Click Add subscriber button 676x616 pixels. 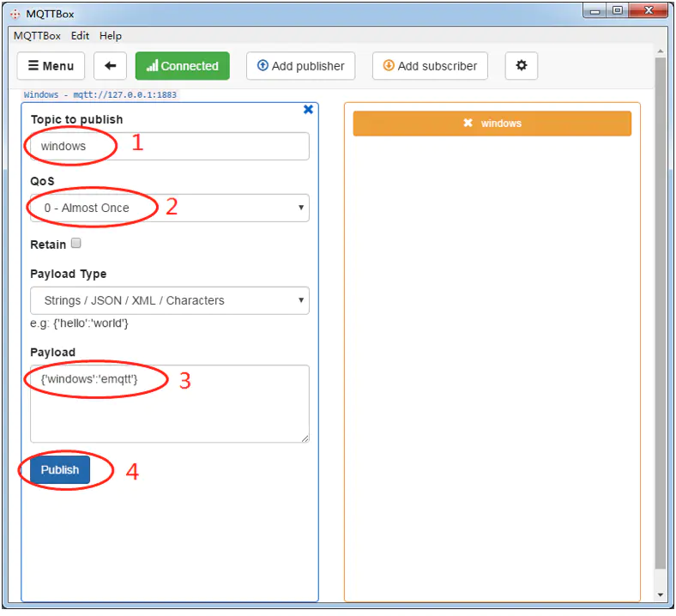click(x=430, y=66)
